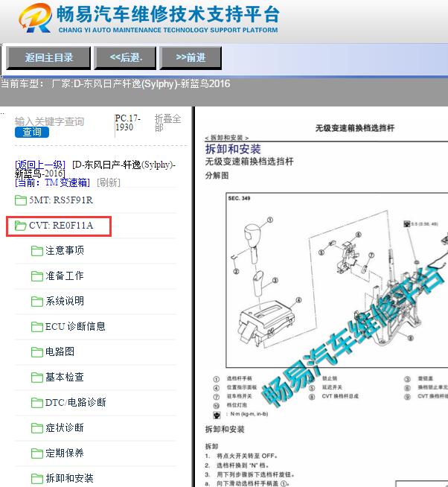Viewport: 448px width, 487px height.
Task: Go back with the <<后退 button
Action: pos(125,58)
